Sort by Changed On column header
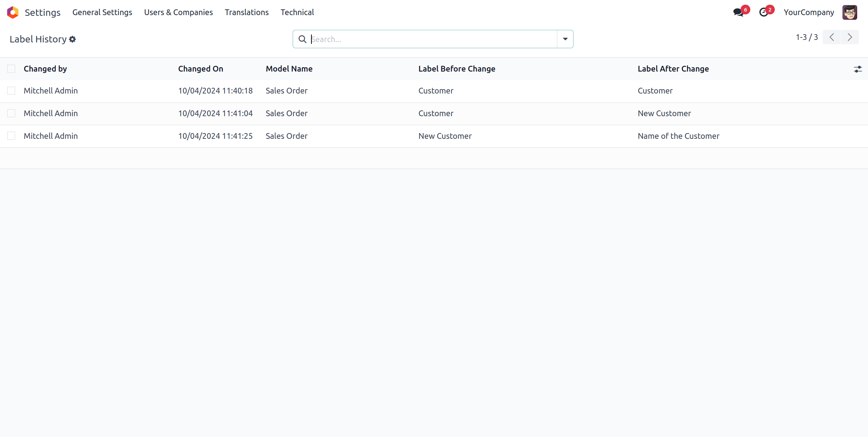 pyautogui.click(x=201, y=69)
